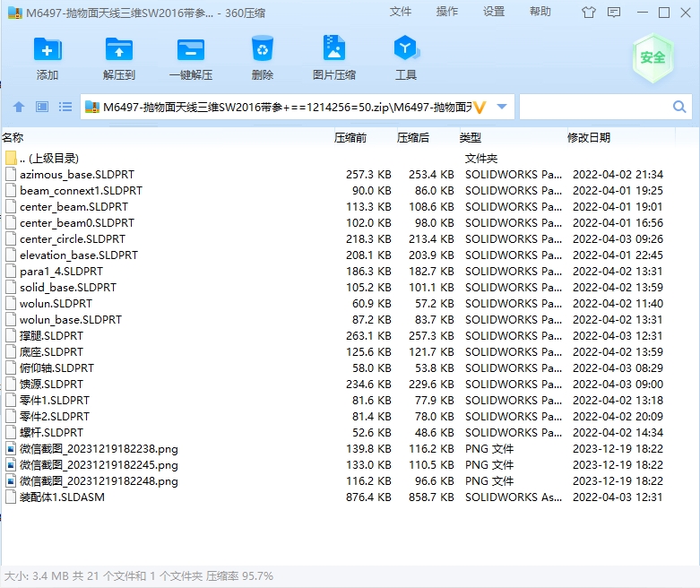Select file 馈源.SLDPRT
The image size is (700, 588).
tap(51, 384)
